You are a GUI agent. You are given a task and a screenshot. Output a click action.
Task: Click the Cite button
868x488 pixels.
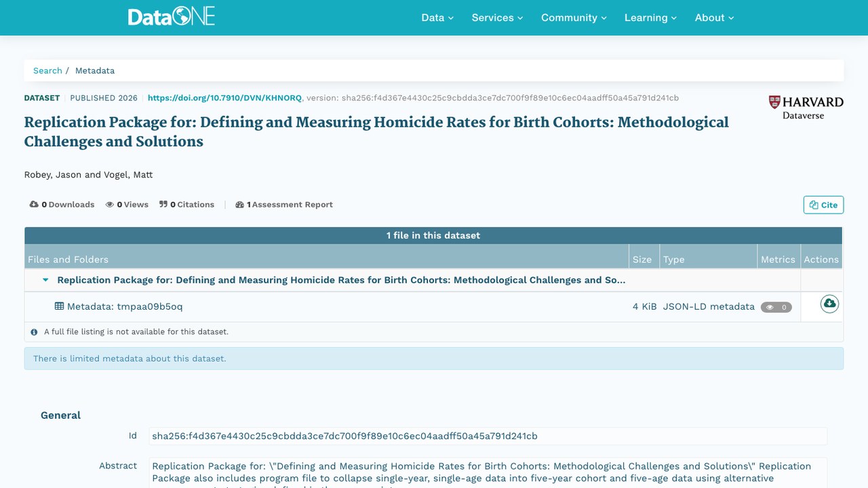tap(823, 205)
